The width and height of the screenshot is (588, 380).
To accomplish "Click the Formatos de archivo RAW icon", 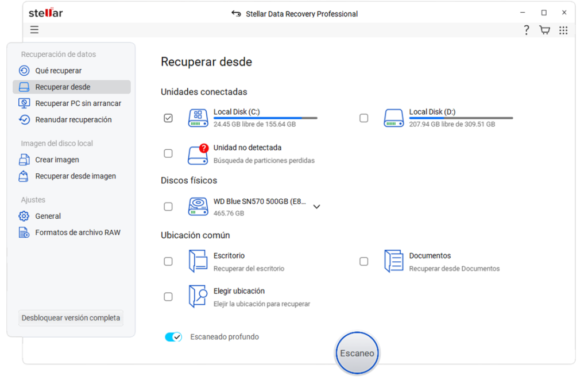I will (x=24, y=232).
